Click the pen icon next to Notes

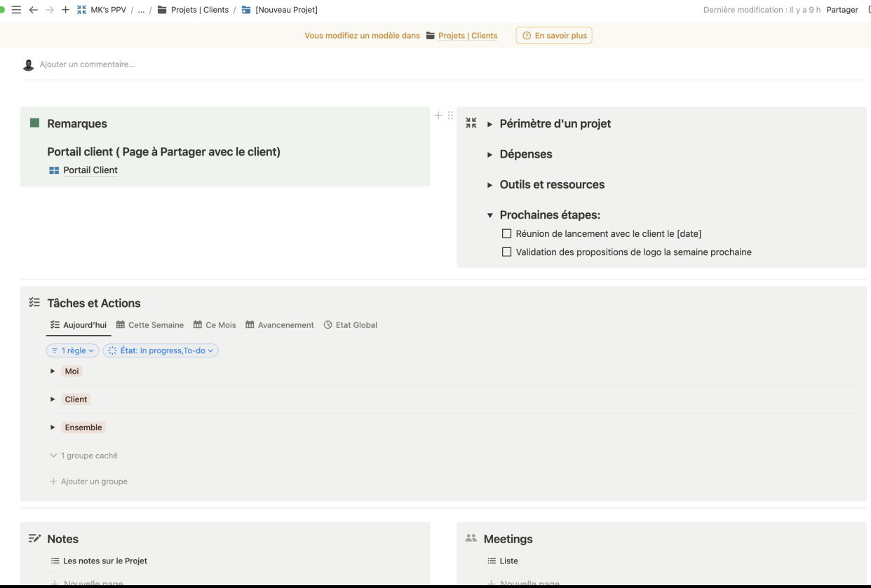33,538
